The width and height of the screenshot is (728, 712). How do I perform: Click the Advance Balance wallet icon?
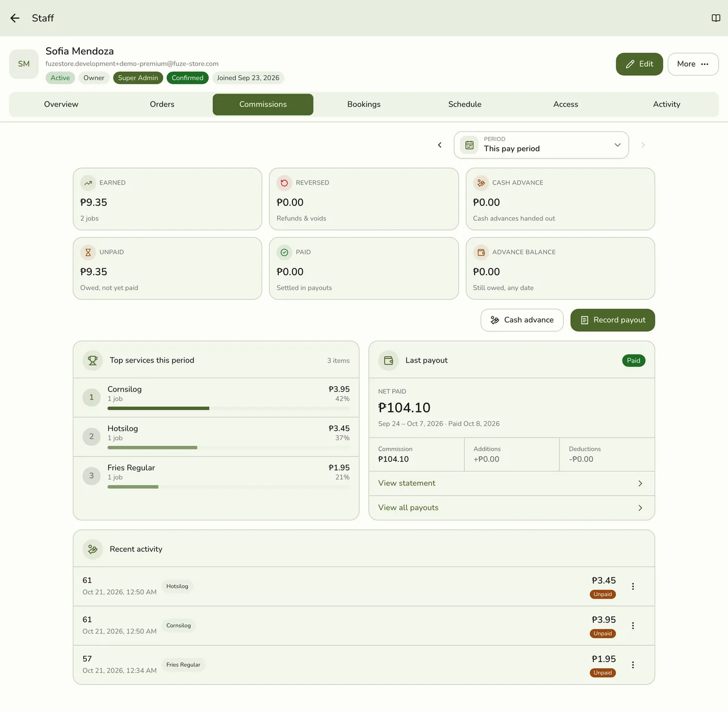coord(481,252)
